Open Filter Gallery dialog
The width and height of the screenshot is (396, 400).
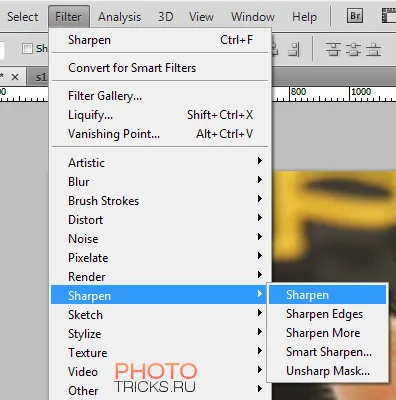point(160,96)
